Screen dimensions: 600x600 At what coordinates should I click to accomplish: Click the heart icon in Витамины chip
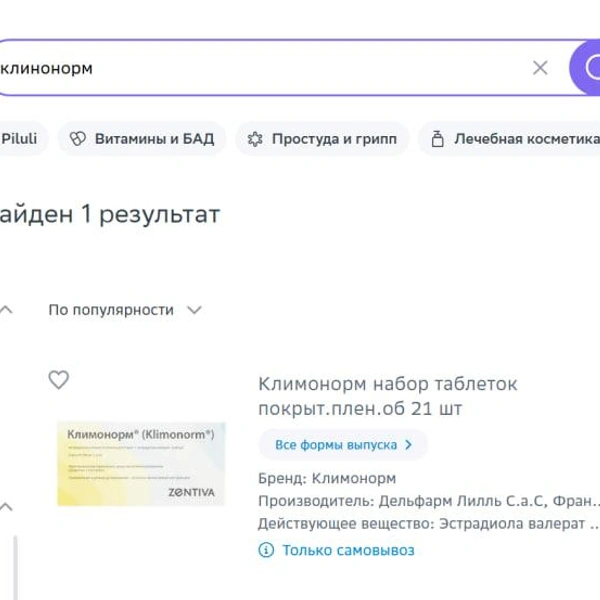click(78, 139)
